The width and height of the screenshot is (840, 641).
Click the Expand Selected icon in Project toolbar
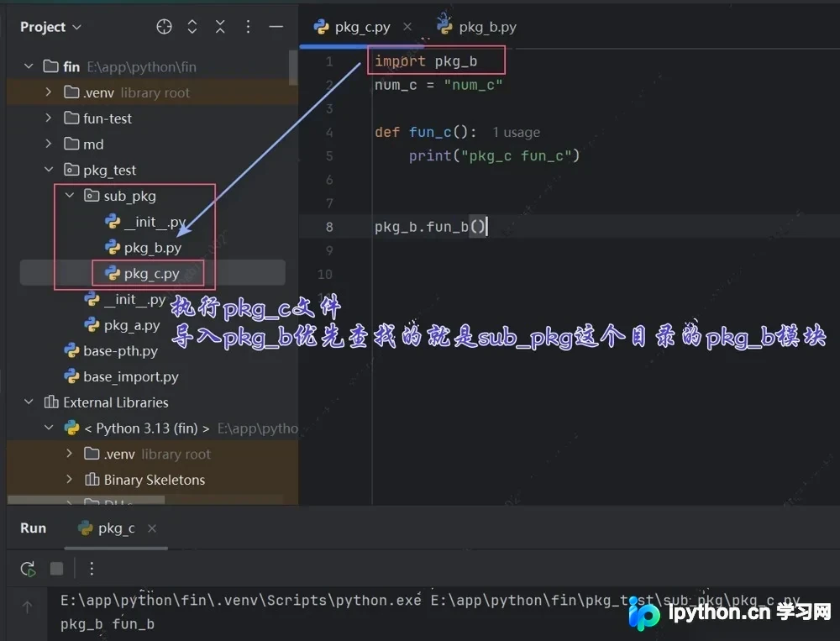point(192,27)
